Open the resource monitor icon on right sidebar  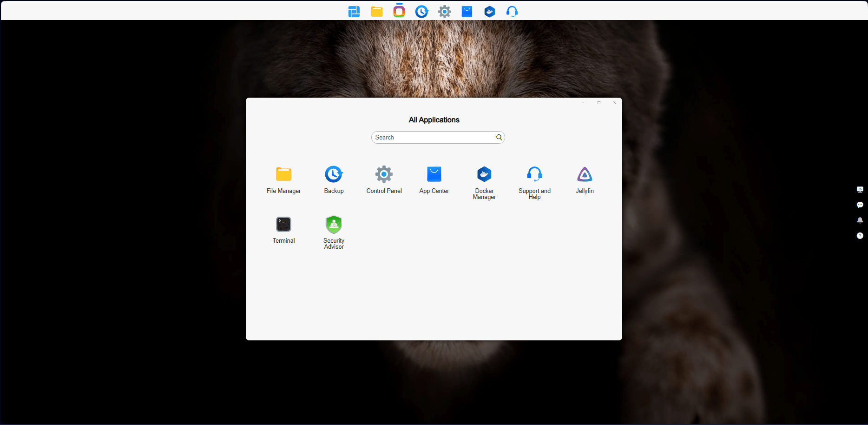[x=860, y=189]
